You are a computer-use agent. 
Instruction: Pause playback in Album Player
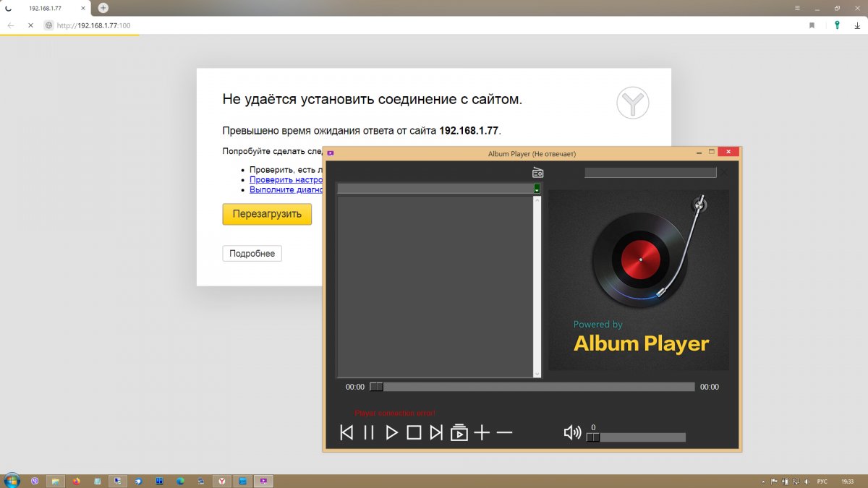pos(369,432)
